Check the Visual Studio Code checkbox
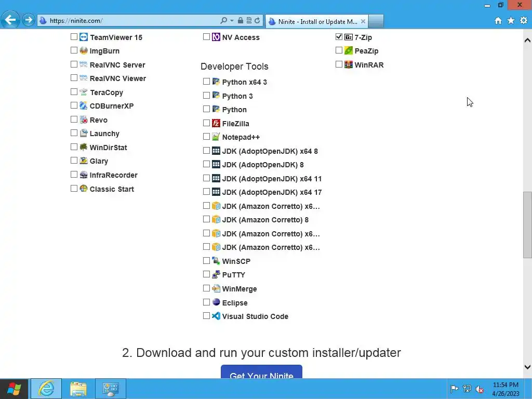The height and width of the screenshot is (399, 532). (206, 315)
